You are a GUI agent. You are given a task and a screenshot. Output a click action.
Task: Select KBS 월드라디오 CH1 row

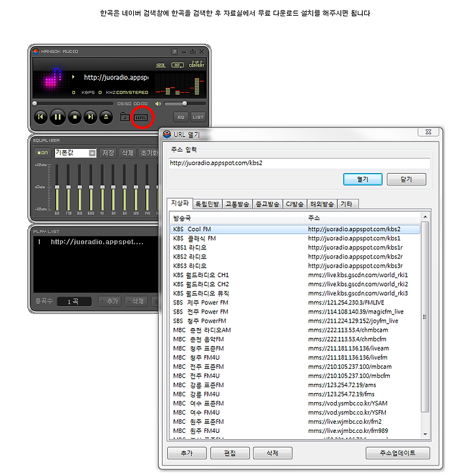[295, 275]
